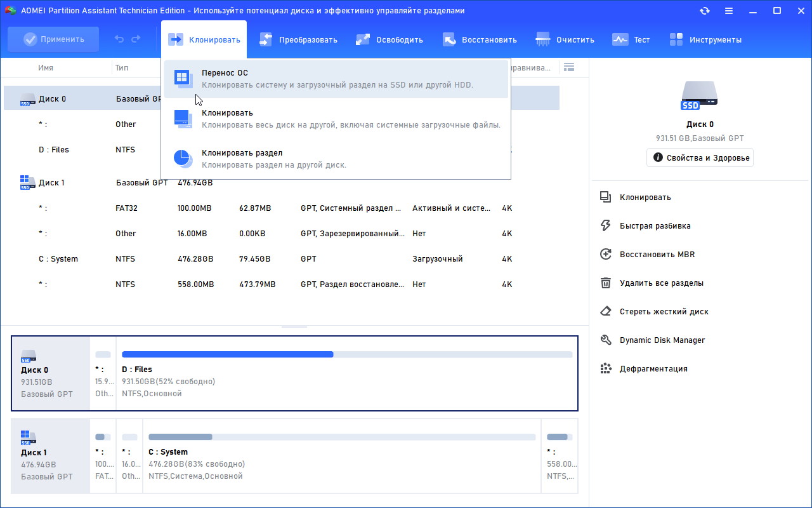This screenshot has height=508, width=812.
Task: Toggle the column list view icon
Action: (568, 67)
